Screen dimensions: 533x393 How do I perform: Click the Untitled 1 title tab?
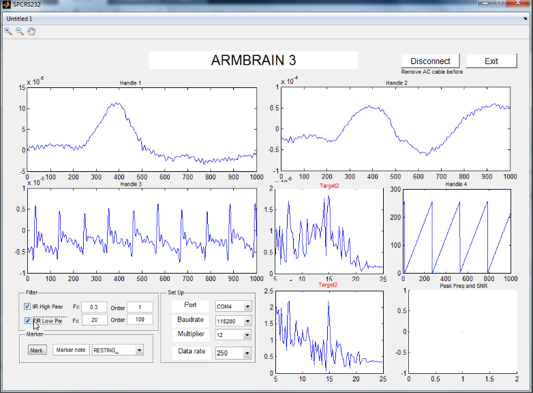tap(19, 19)
